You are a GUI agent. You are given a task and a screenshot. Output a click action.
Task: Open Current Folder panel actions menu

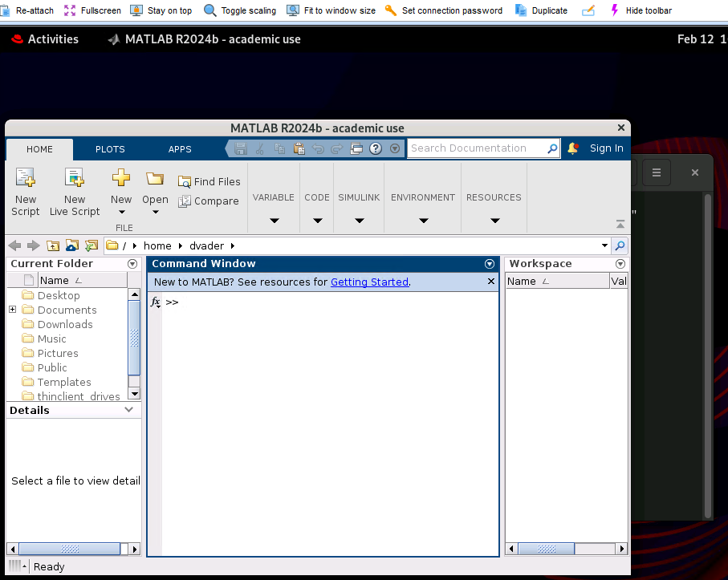(132, 264)
